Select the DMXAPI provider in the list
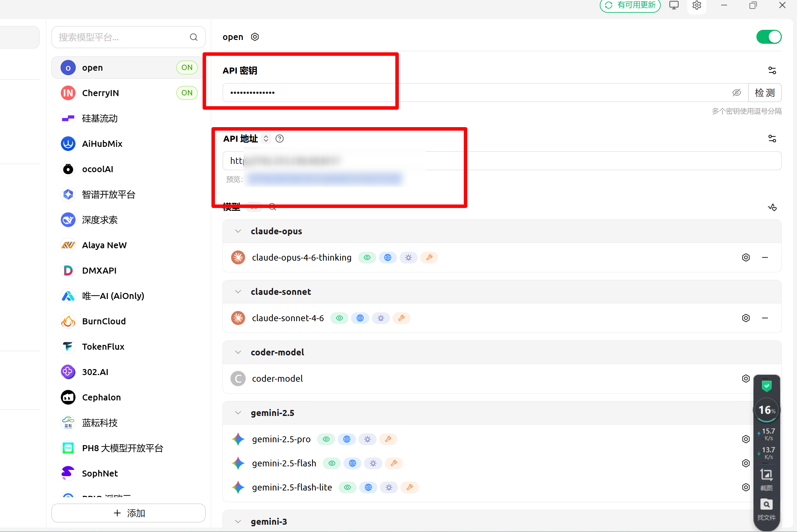This screenshot has height=532, width=797. coord(99,270)
